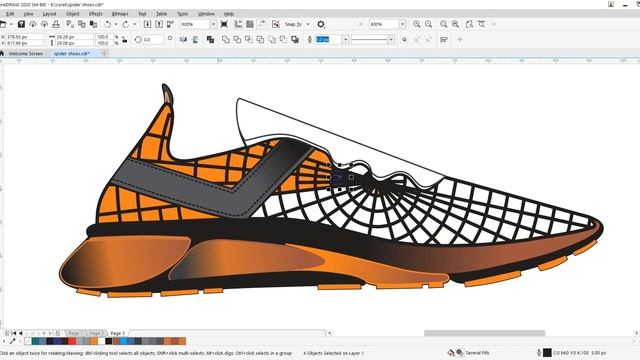The width and height of the screenshot is (640, 360).
Task: Open the left zoom level dropdown
Action: (x=213, y=24)
